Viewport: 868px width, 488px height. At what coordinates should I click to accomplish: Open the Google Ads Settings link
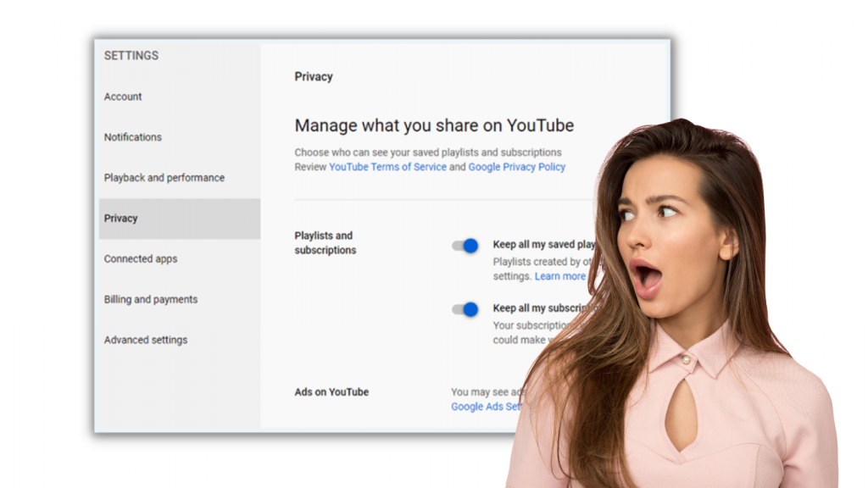tap(486, 407)
